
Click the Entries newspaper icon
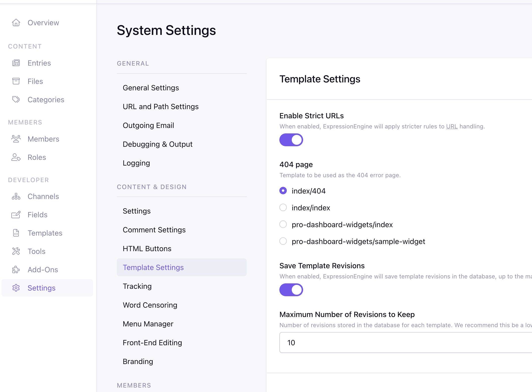click(16, 63)
